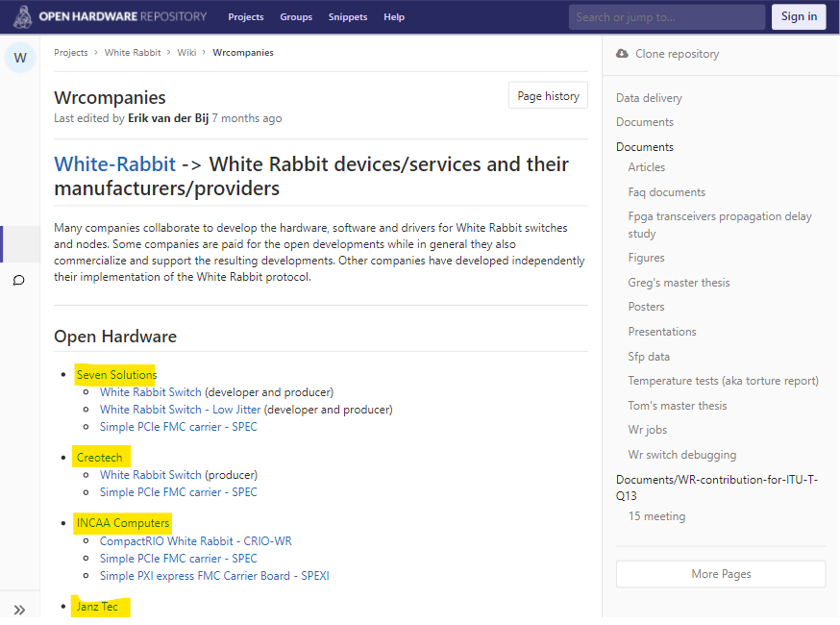Open the Wr switch debugging page
This screenshot has height=625, width=840.
(682, 455)
